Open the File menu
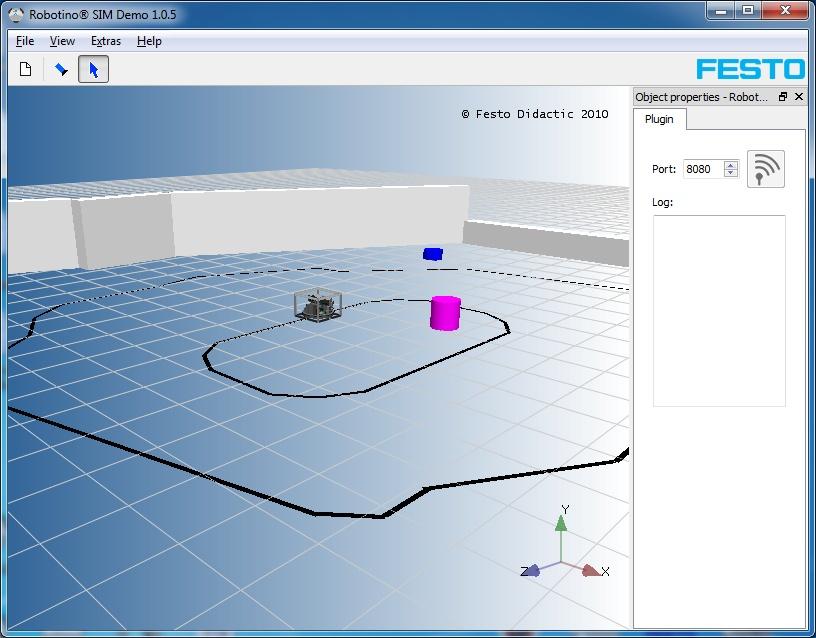This screenshot has width=816, height=638. [x=25, y=41]
